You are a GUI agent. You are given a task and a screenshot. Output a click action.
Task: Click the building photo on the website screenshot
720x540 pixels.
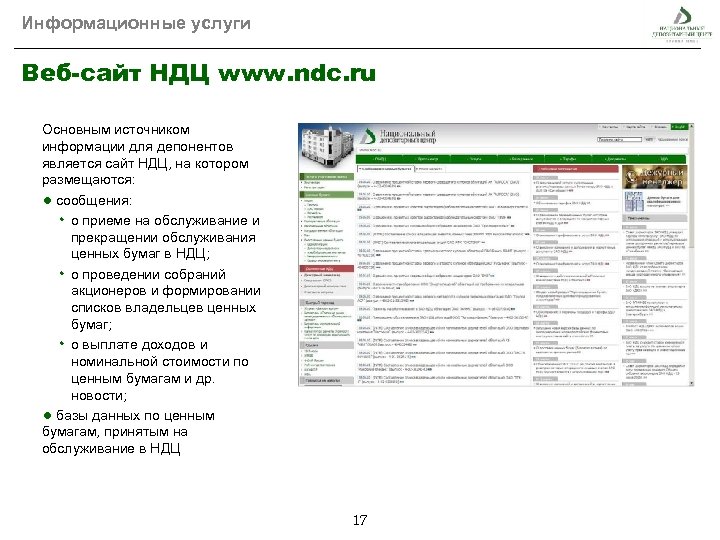tap(327, 148)
